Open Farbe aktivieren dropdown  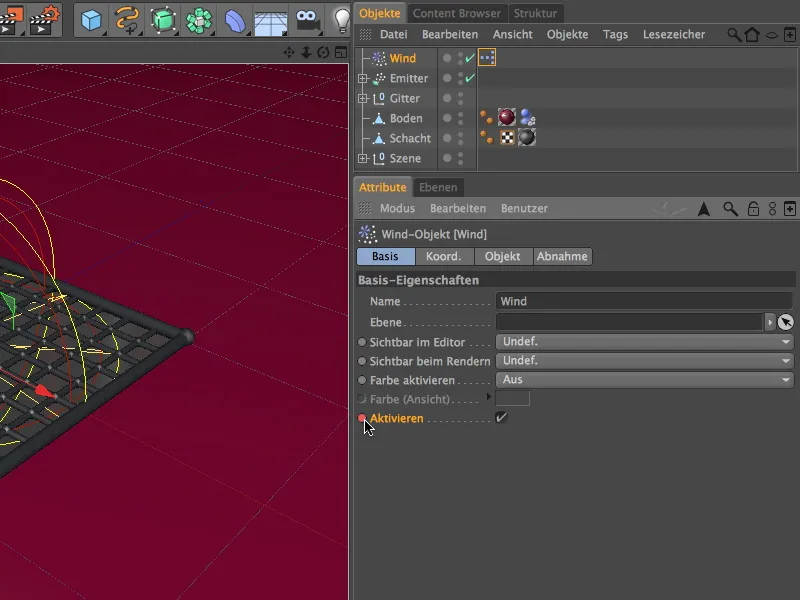tap(645, 380)
